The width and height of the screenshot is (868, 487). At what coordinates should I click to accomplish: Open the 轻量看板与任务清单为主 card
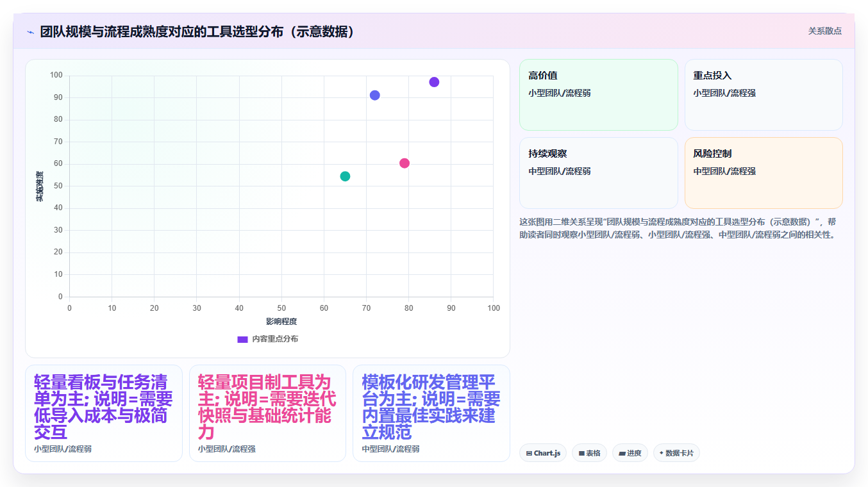[104, 413]
